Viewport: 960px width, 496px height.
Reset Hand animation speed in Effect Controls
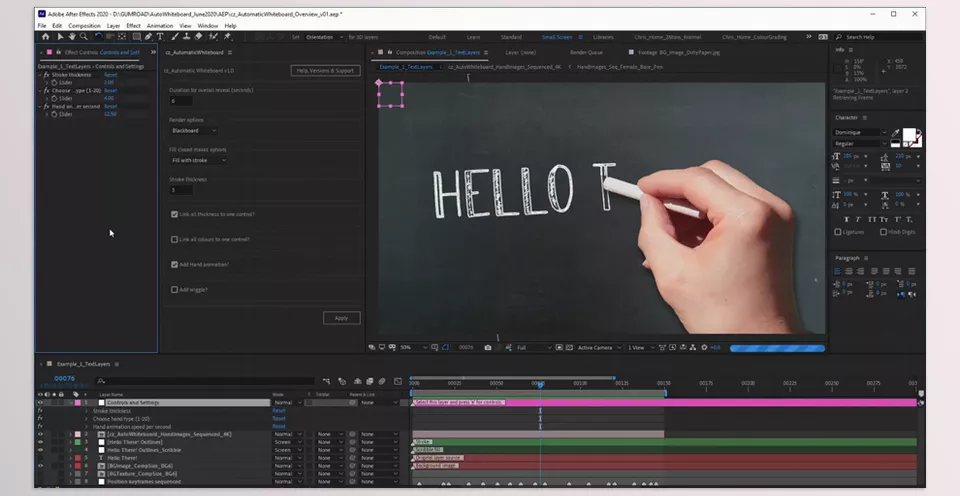point(110,107)
